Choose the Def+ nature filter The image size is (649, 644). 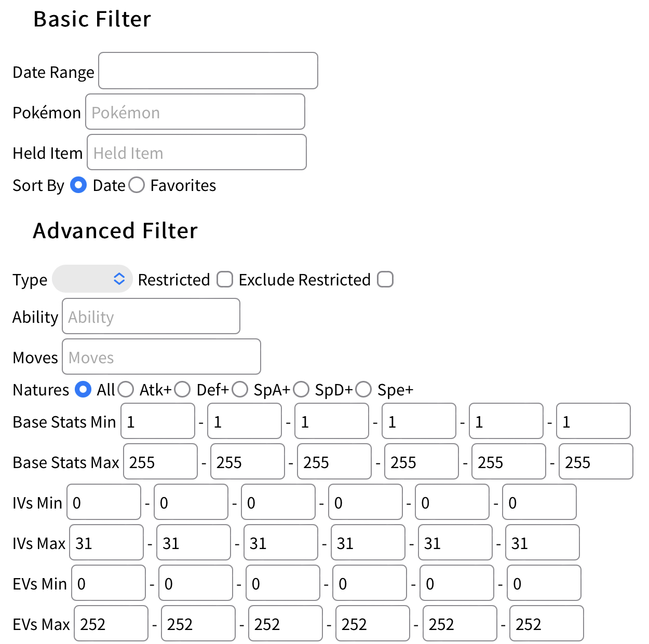click(182, 389)
